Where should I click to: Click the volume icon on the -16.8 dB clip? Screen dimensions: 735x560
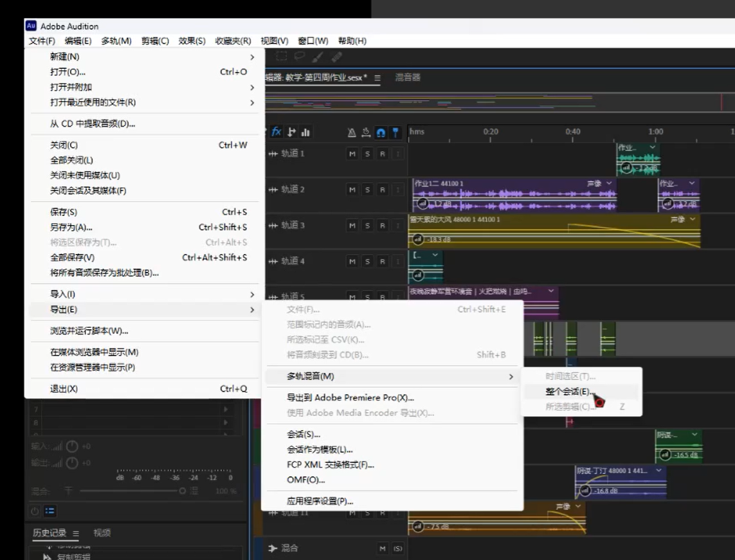(x=585, y=491)
